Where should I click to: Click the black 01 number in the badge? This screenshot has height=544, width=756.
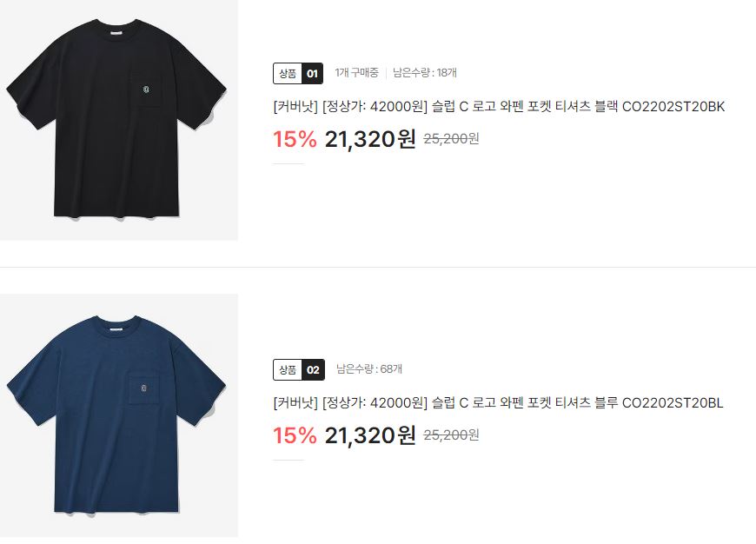click(313, 73)
